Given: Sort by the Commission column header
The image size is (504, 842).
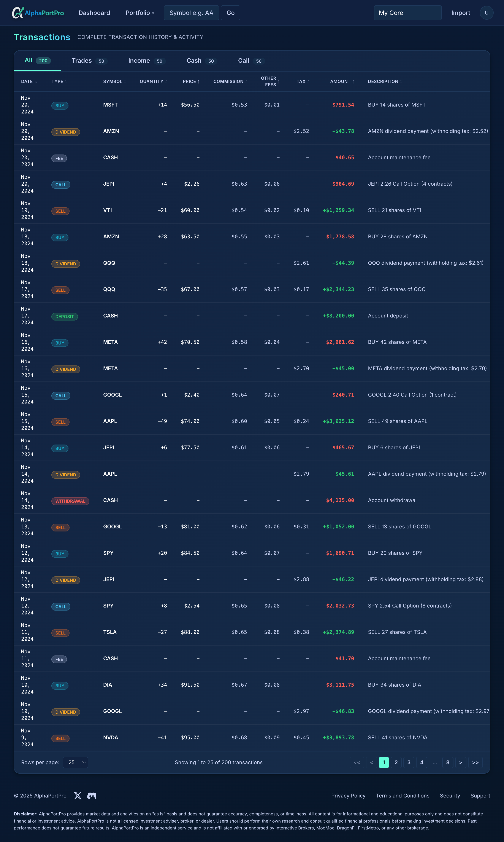Looking at the screenshot, I should [230, 81].
